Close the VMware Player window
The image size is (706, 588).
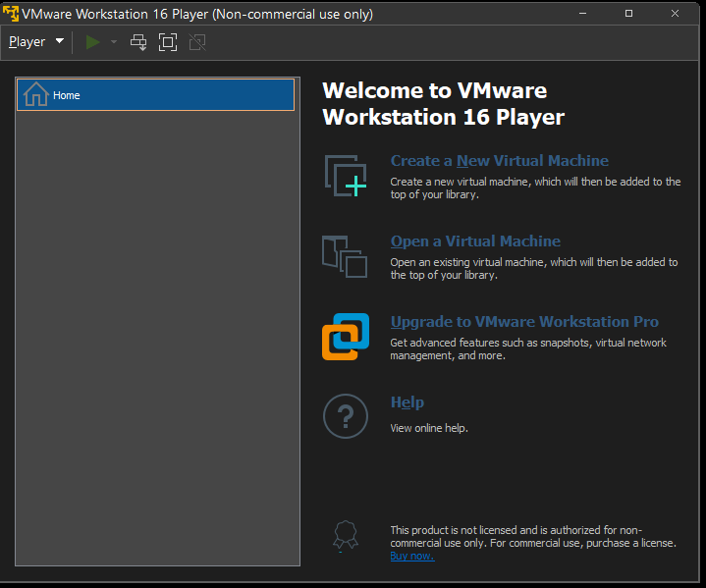[675, 14]
